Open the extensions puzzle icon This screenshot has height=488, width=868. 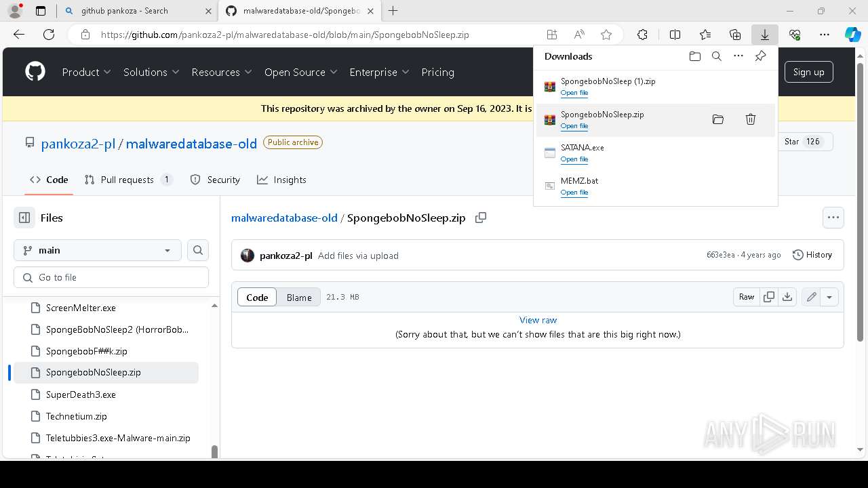click(642, 35)
